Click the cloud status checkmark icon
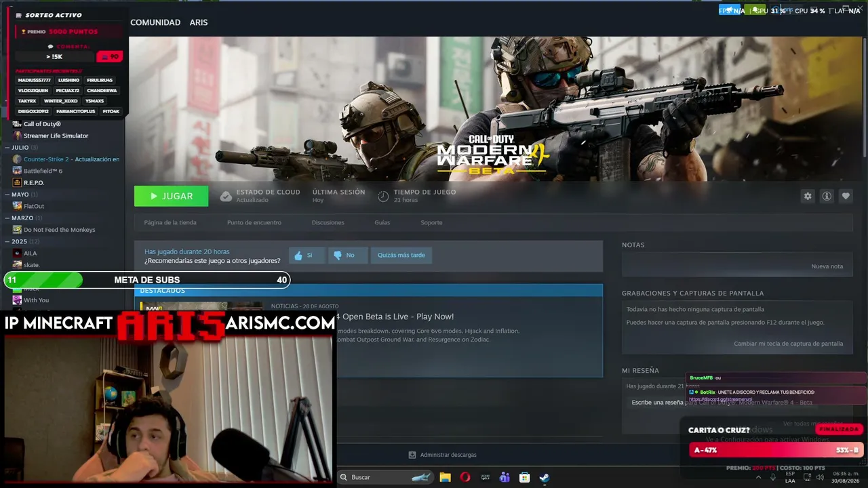The width and height of the screenshot is (868, 488). 226,197
